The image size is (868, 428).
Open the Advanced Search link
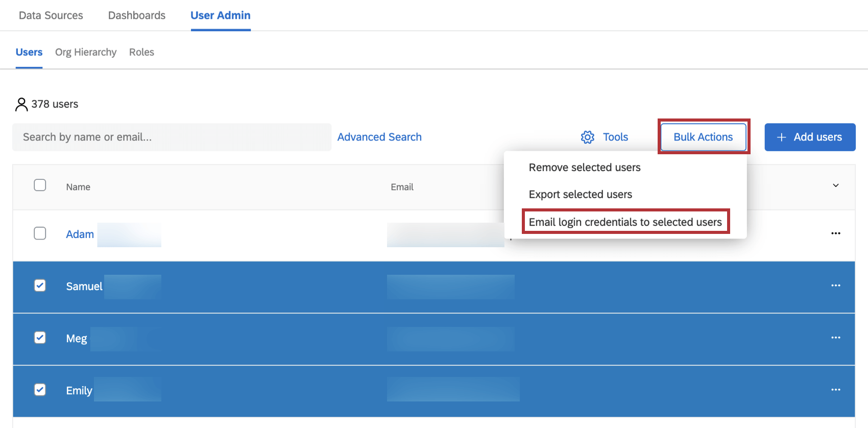379,137
